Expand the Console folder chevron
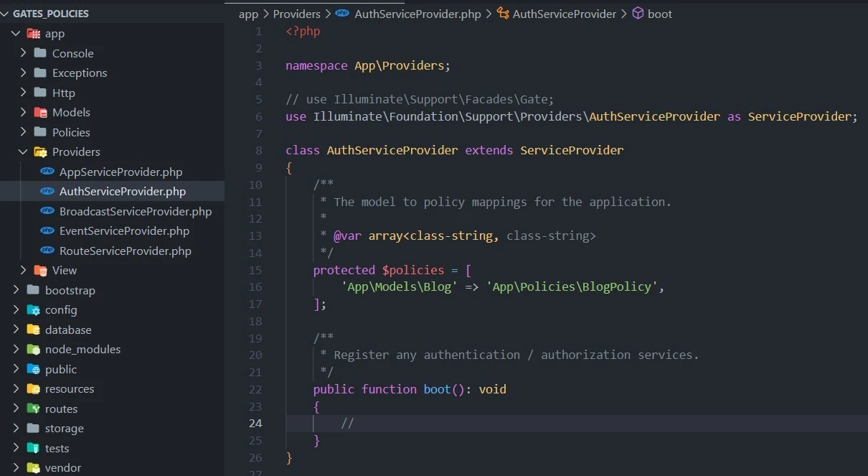Viewport: 868px width, 476px height. 24,53
